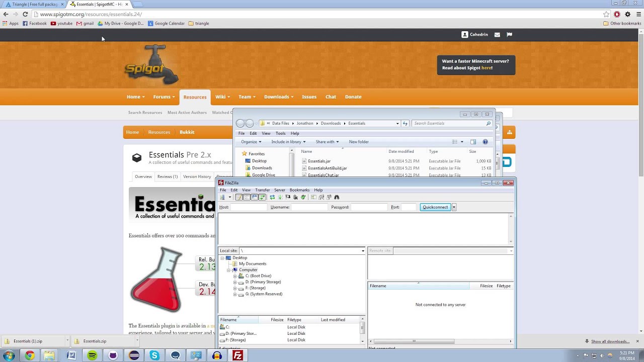
Task: Click Show all downloads link
Action: click(x=610, y=341)
